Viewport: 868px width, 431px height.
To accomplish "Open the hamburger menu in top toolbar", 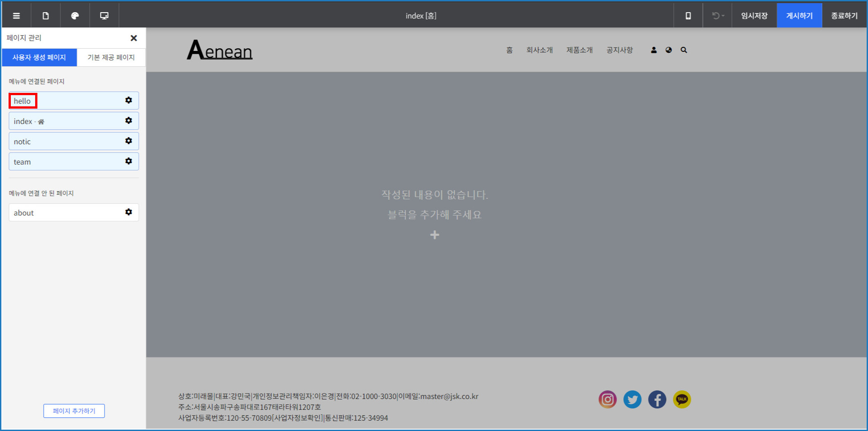I will point(16,16).
